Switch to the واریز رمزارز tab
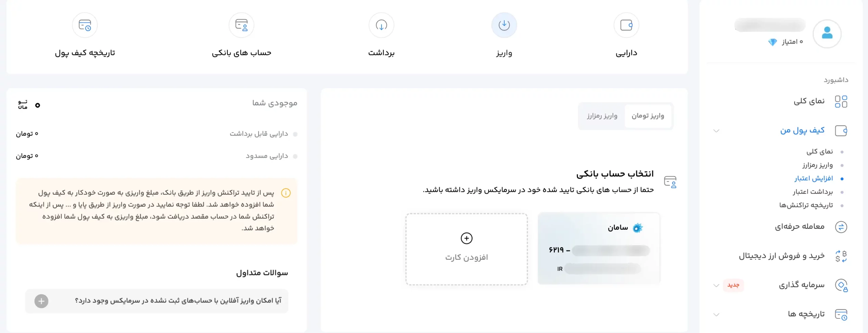Viewport: 868px width, 333px height. coord(603,116)
